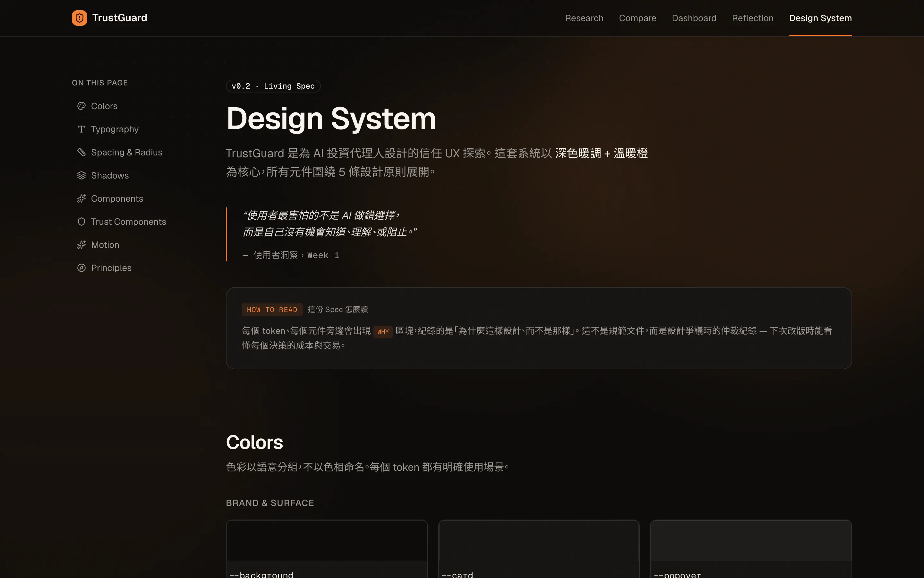
Task: Click the BRAND & SURFACE label
Action: 270,503
